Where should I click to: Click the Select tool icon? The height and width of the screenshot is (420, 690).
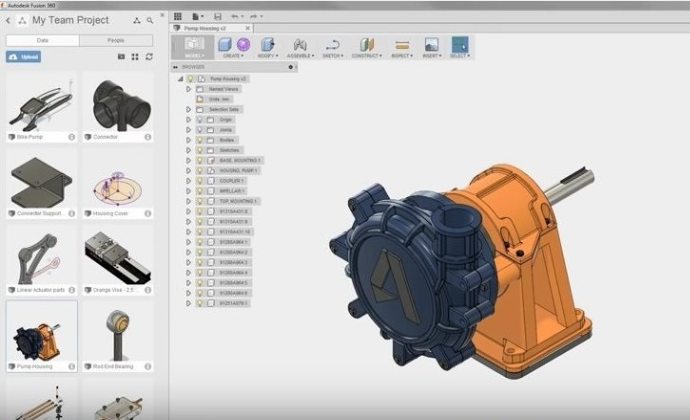coord(460,44)
